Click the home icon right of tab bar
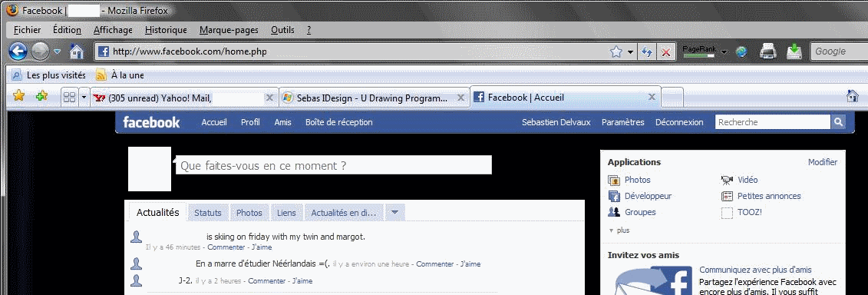The image size is (868, 295). (x=853, y=96)
